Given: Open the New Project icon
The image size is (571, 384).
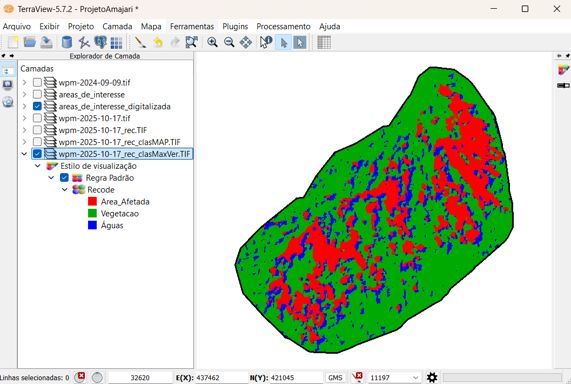Looking at the screenshot, I should [x=13, y=42].
